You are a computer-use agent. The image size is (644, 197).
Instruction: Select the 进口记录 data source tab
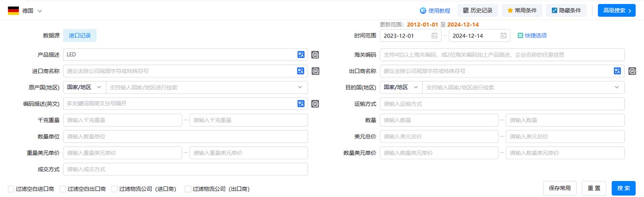pos(80,35)
